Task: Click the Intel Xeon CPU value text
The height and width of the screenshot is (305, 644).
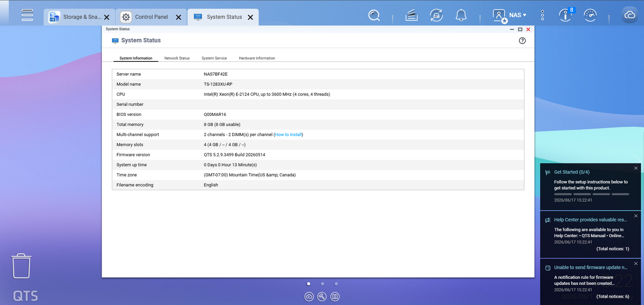Action: (x=267, y=94)
